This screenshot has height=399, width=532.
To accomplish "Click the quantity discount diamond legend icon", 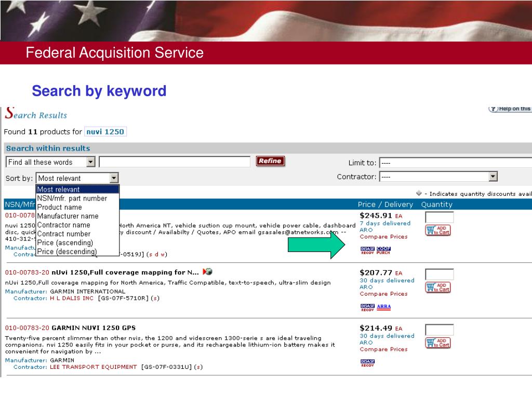I will tap(419, 193).
